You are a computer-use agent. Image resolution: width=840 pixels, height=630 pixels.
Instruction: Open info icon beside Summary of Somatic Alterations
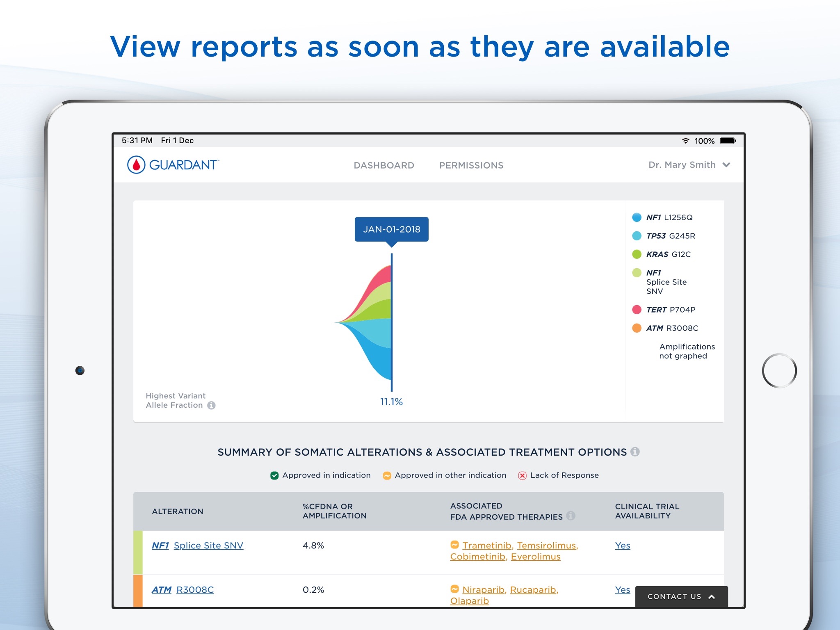click(x=635, y=452)
